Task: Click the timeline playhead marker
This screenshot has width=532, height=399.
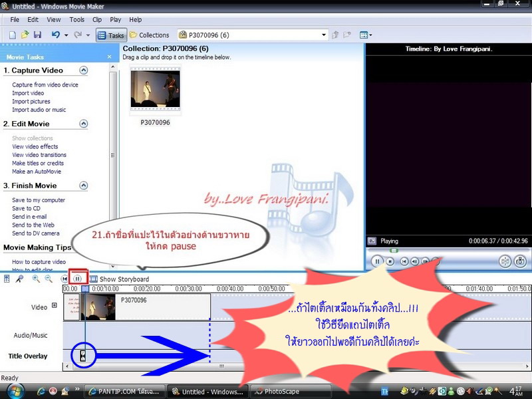Action: pos(85,289)
